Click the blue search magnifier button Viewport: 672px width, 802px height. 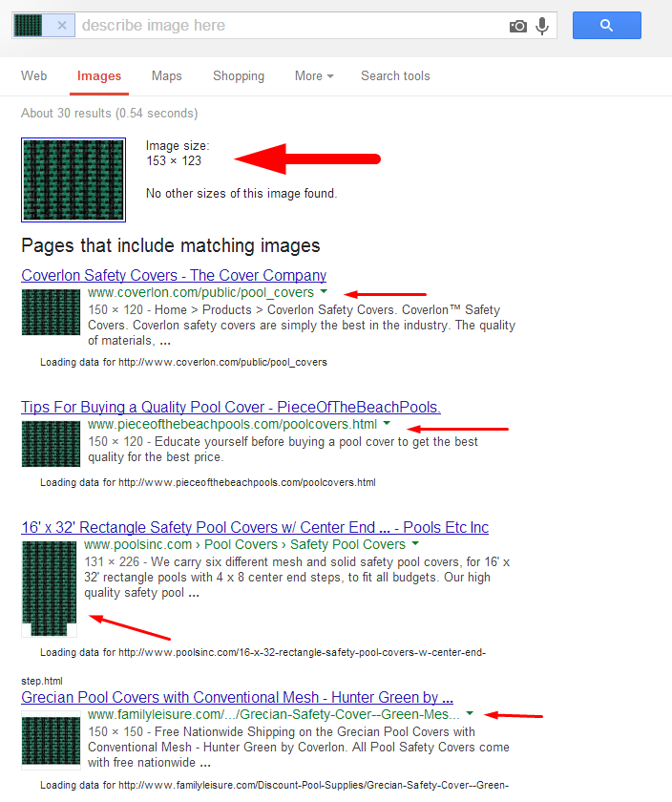click(606, 25)
